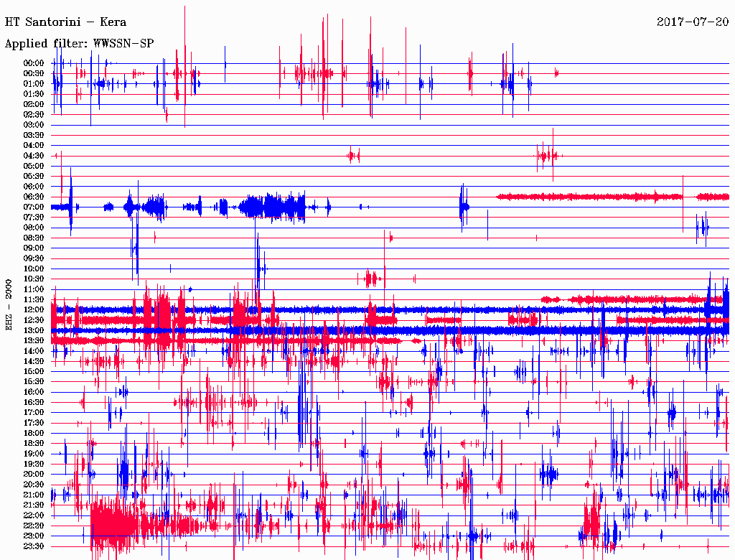Click the 05:30 time row label
The width and height of the screenshot is (735, 560).
point(34,177)
